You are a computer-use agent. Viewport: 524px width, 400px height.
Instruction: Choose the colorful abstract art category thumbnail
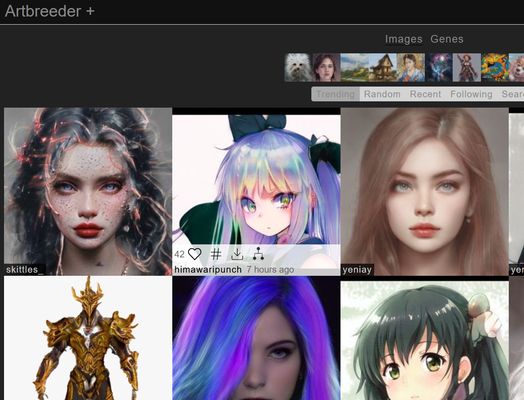coord(495,68)
